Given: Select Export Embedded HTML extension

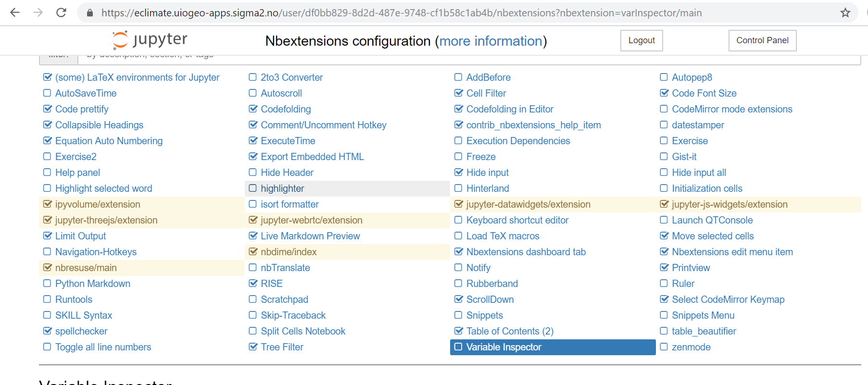Looking at the screenshot, I should [312, 157].
